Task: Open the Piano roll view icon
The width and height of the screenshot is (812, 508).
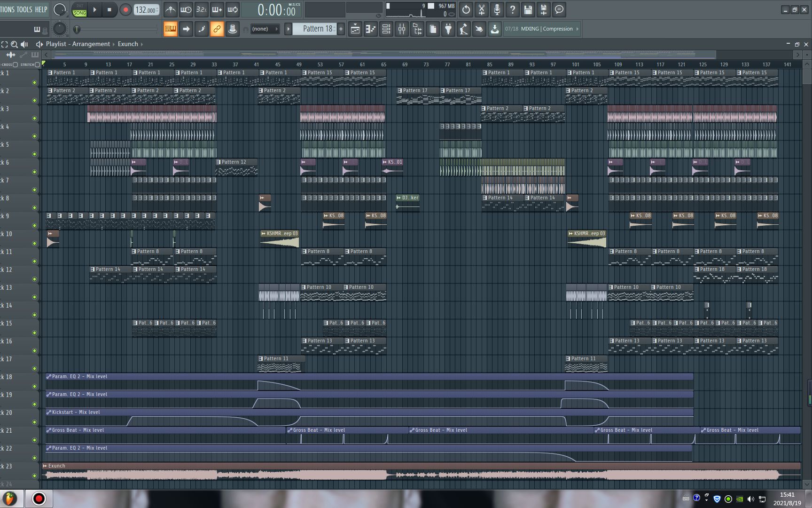Action: click(371, 29)
